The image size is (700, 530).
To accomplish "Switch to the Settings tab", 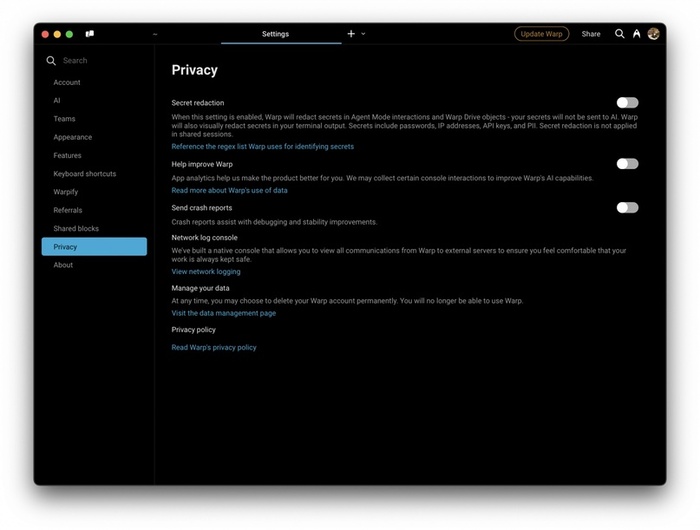I will click(276, 34).
